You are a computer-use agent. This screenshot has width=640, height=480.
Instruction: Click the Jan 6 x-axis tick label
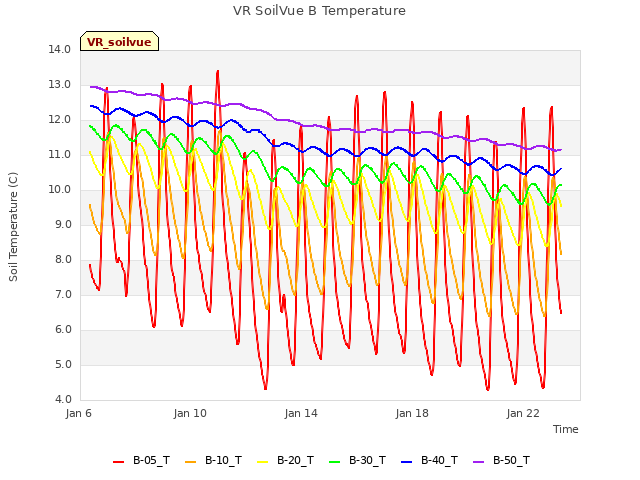[x=79, y=413]
